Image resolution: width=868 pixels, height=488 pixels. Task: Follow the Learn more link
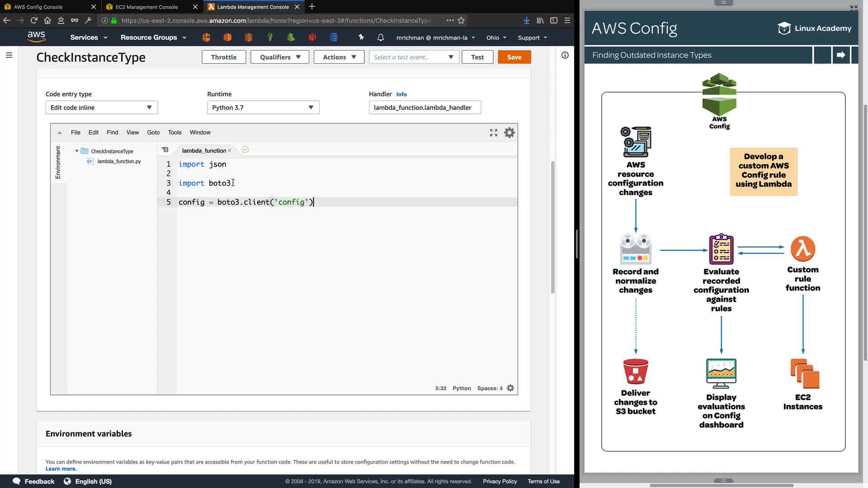pos(61,469)
